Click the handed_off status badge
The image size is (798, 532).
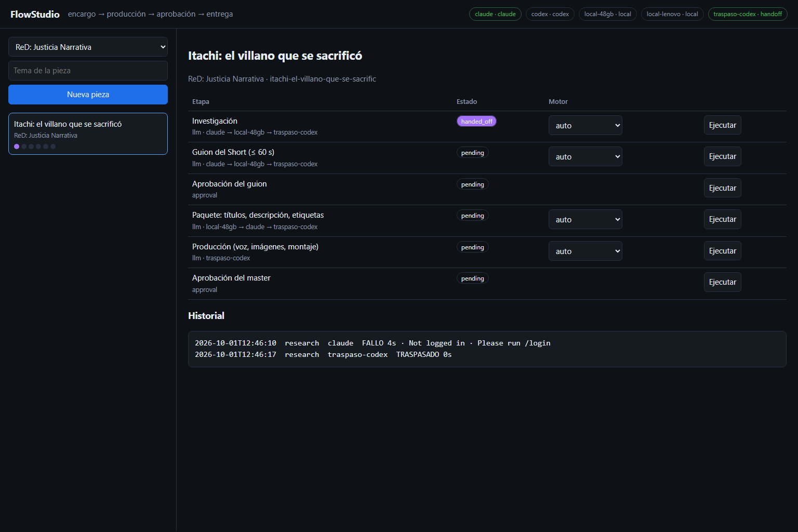tap(476, 121)
